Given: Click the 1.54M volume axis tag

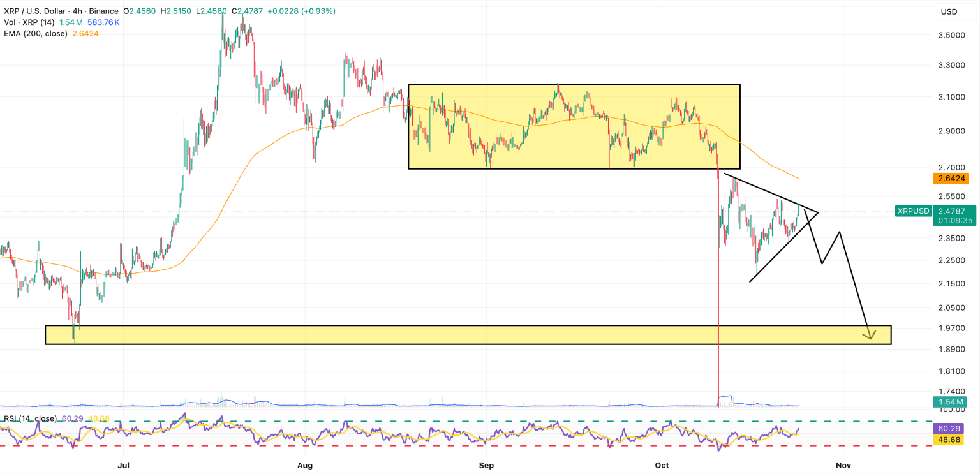Looking at the screenshot, I should coord(951,402).
